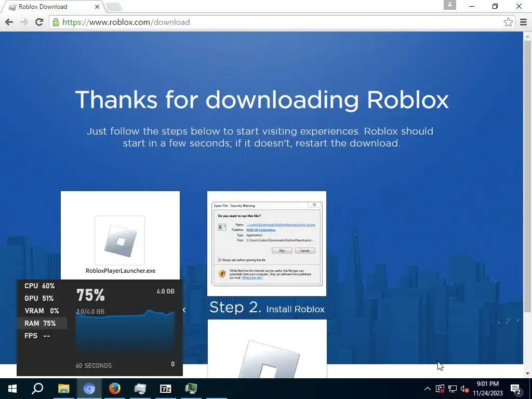The image size is (532, 399).
Task: Go back using the browser back arrow
Action: point(9,22)
